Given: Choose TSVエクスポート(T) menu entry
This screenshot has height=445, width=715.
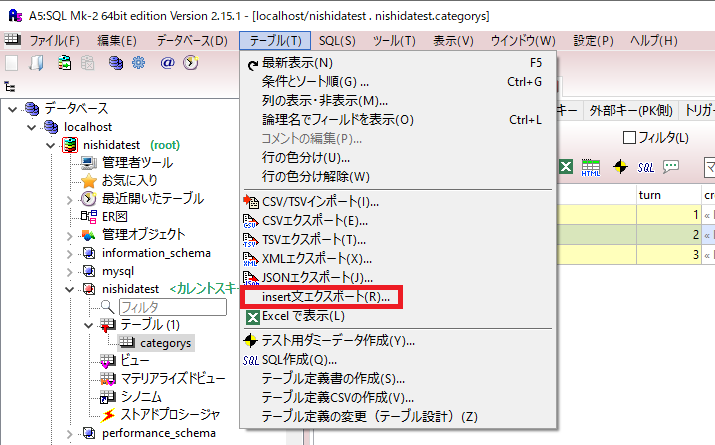Looking at the screenshot, I should coord(398,240).
